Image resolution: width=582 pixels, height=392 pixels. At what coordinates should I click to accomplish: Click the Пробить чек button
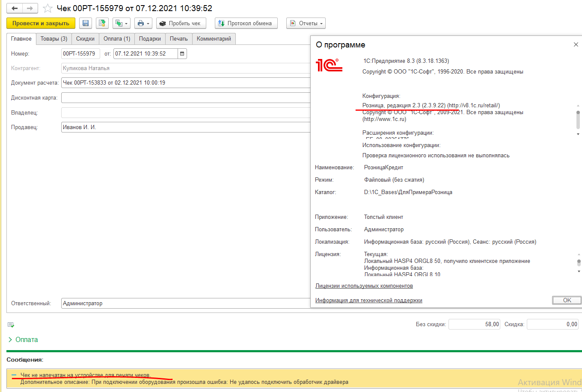[x=181, y=23]
